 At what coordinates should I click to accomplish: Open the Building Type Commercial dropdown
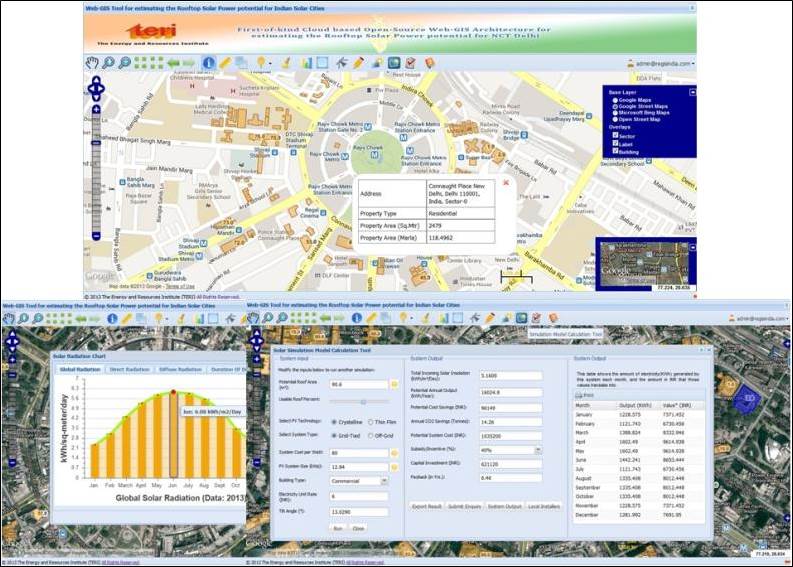[x=384, y=481]
